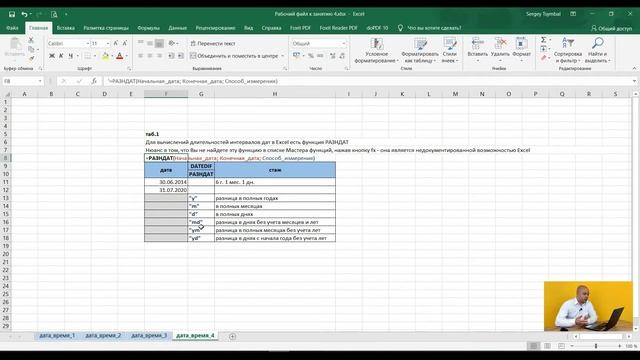
Task: Click the 'Что вы хотите сделать?' search field
Action: pyautogui.click(x=434, y=28)
